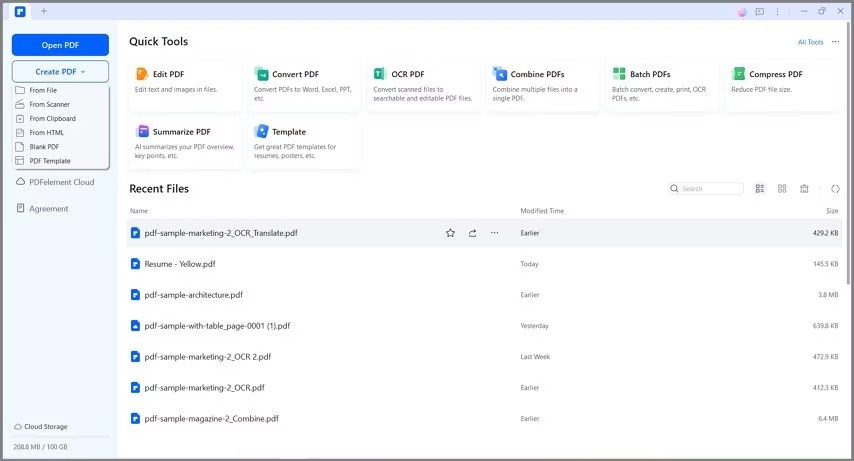Star the pdf-sample-marketing-2_OCR_Translate.pdf file
This screenshot has width=854, height=461.
pos(450,233)
